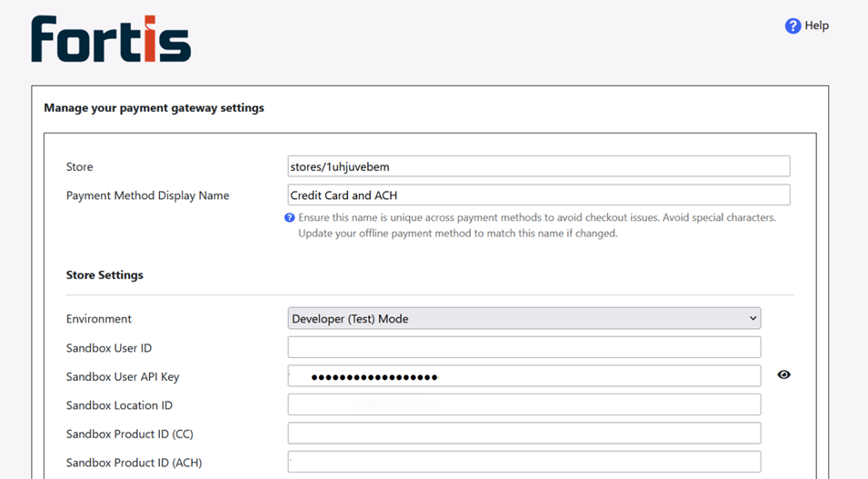Click into the masked Sandbox User API Key field
868x479 pixels.
pos(524,376)
